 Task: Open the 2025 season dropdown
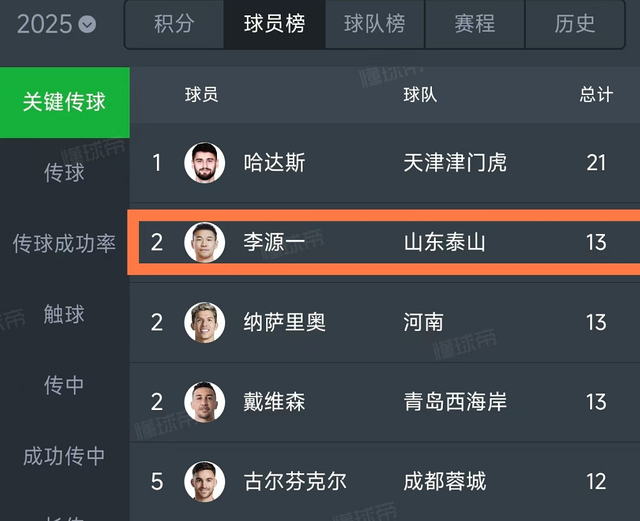coord(58,24)
